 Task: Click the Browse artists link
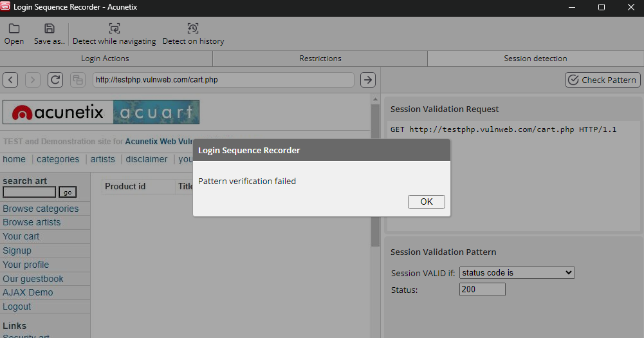(32, 222)
